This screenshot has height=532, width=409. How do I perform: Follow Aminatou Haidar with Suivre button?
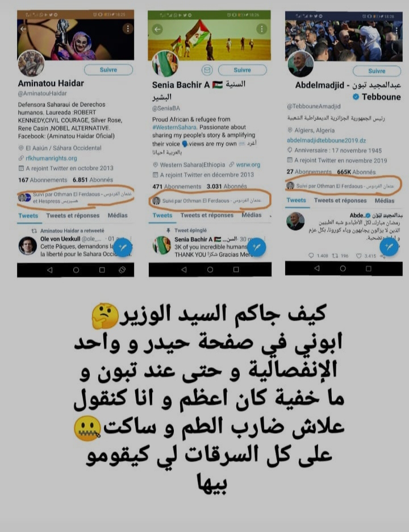pos(108,69)
